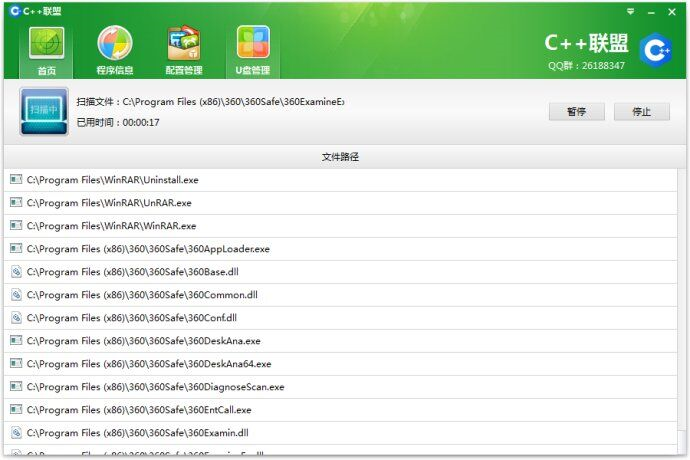Open the title bar dropdown menu arrow
Image resolution: width=690 pixels, height=460 pixels.
[631, 12]
